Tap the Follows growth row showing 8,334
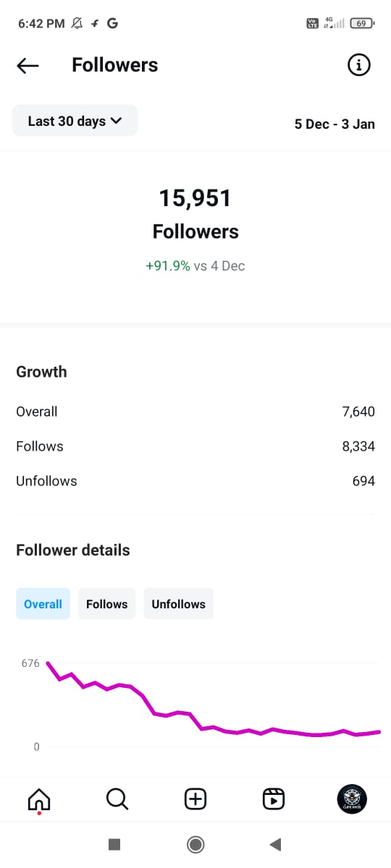This screenshot has height=868, width=391. click(x=195, y=446)
